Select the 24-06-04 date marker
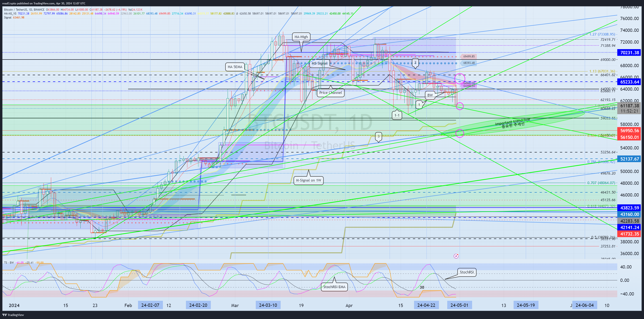The image size is (644, 319). [585, 305]
